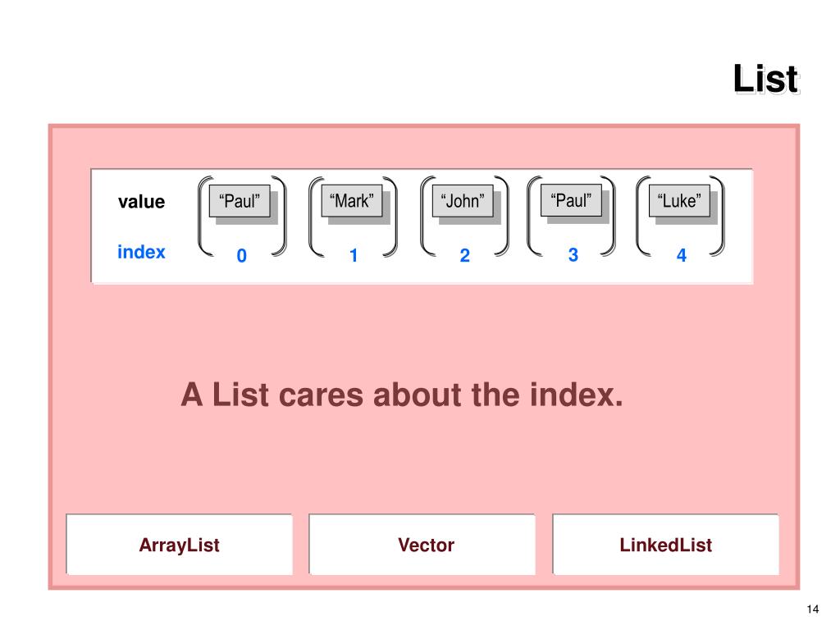The width and height of the screenshot is (840, 630).
Task: Click index number 0
Action: [x=242, y=256]
